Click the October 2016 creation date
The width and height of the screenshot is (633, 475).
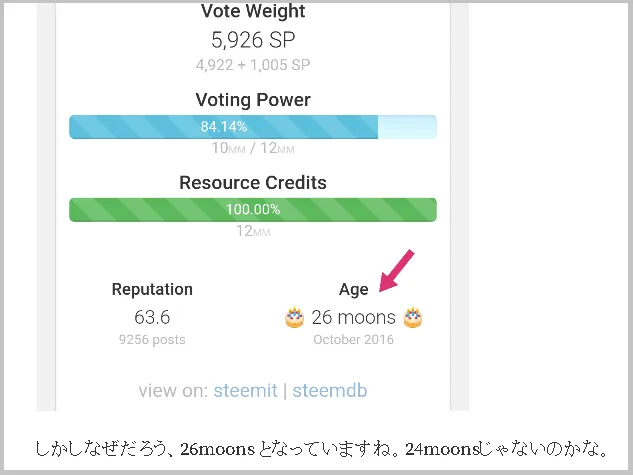354,339
